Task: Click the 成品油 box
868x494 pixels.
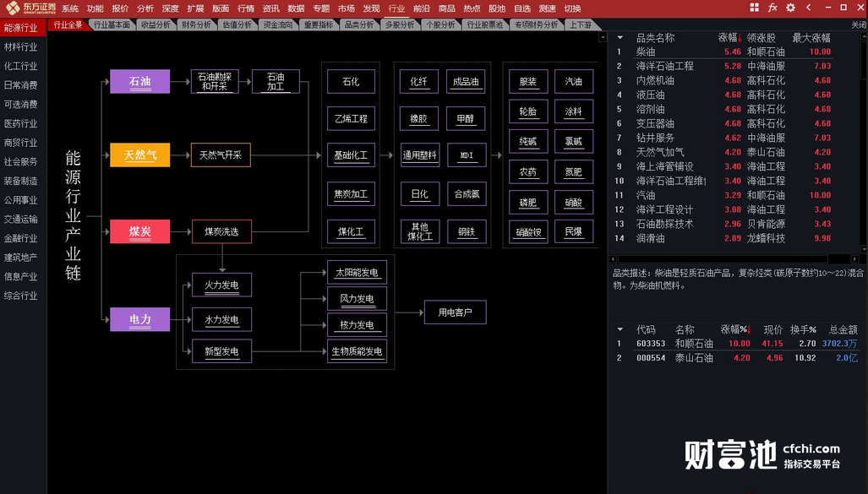Action: click(x=466, y=81)
